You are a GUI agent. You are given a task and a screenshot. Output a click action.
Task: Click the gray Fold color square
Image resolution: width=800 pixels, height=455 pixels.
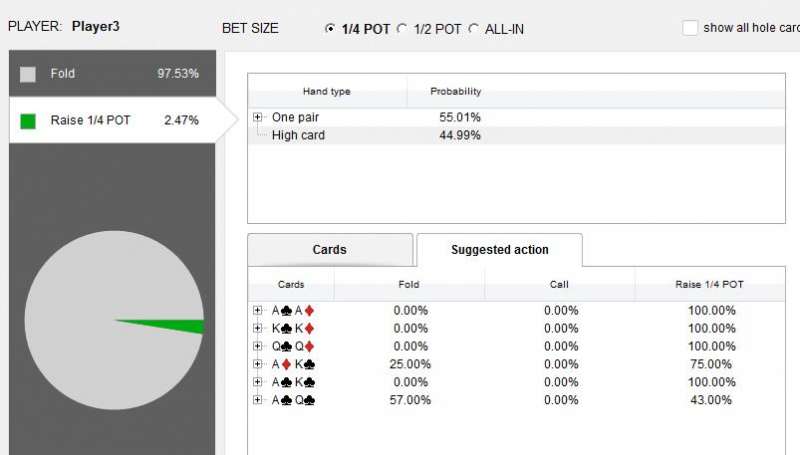click(x=28, y=74)
